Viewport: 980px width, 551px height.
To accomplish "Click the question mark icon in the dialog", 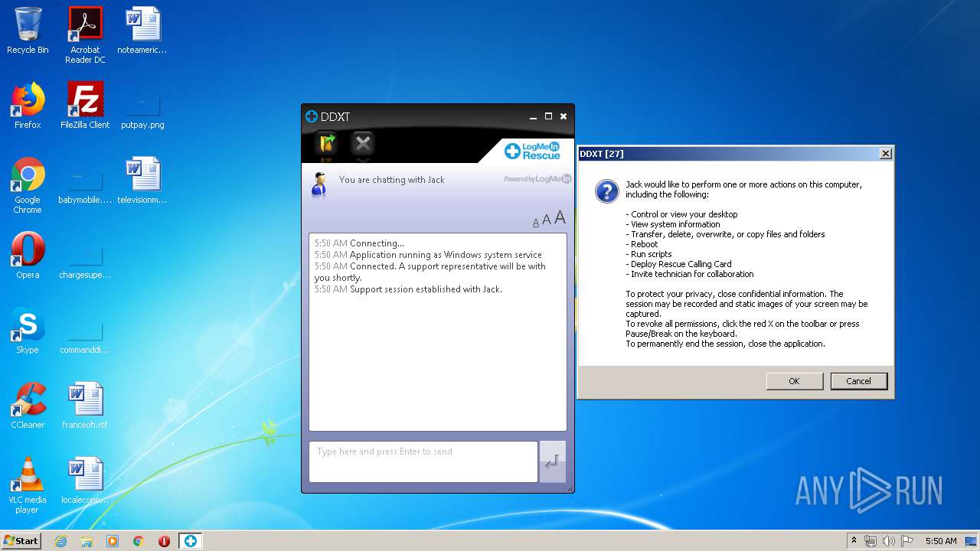I will coord(606,191).
